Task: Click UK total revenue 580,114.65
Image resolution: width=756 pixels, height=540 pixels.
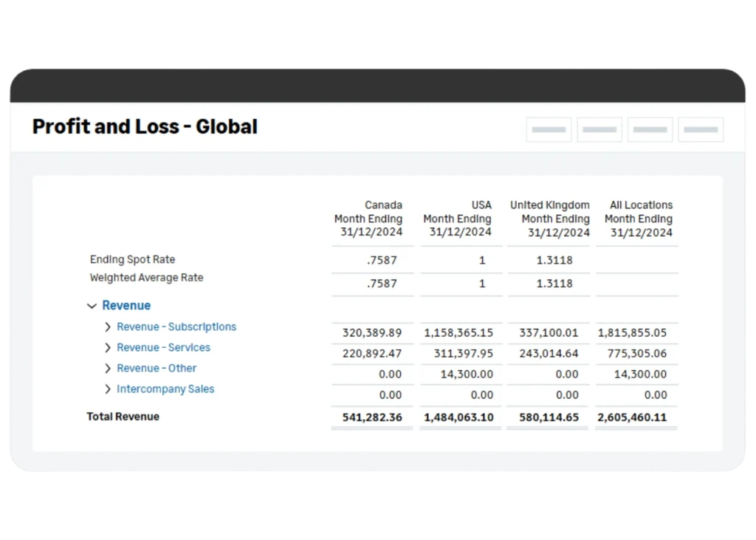Action: pos(549,417)
